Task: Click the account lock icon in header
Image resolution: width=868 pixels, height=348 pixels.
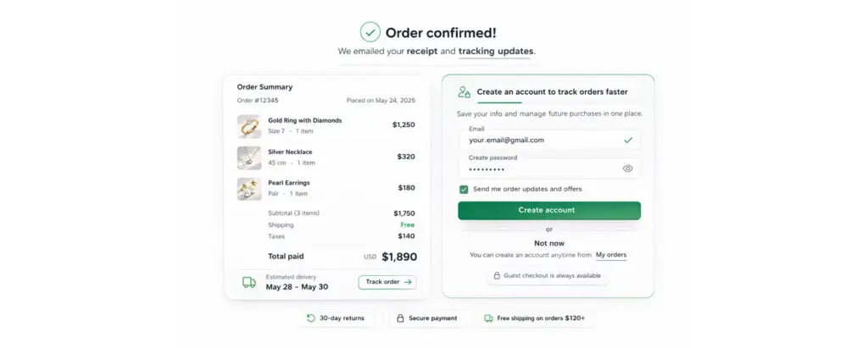Action: (x=464, y=92)
